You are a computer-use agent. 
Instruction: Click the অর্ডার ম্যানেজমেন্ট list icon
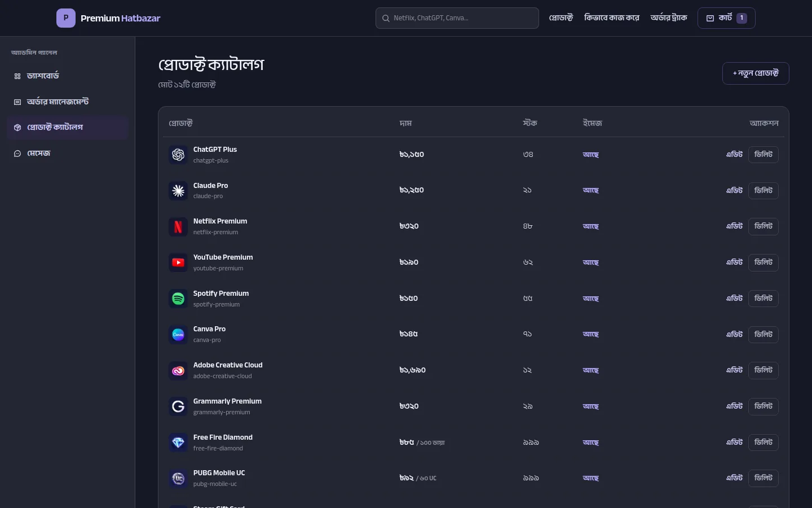(x=17, y=102)
